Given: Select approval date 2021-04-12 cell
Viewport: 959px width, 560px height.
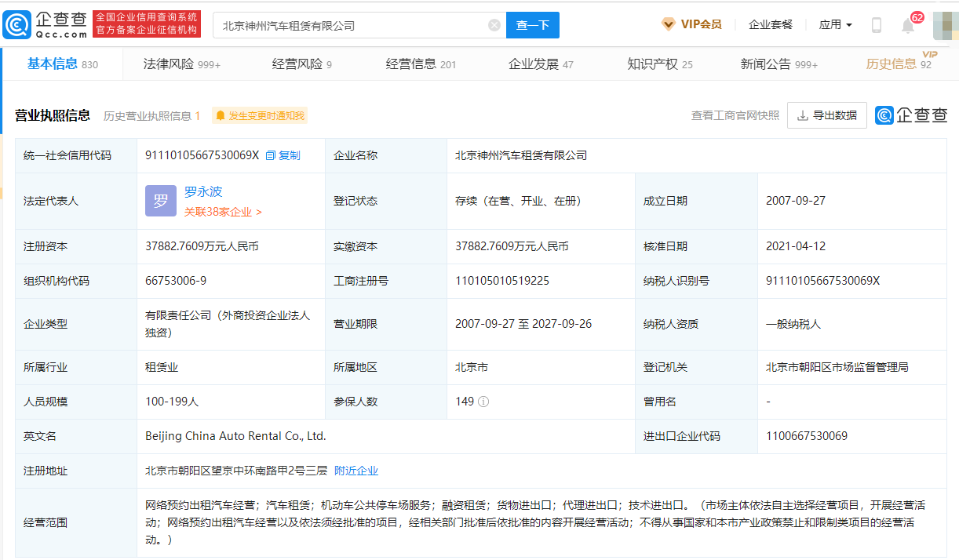Looking at the screenshot, I should click(x=795, y=246).
